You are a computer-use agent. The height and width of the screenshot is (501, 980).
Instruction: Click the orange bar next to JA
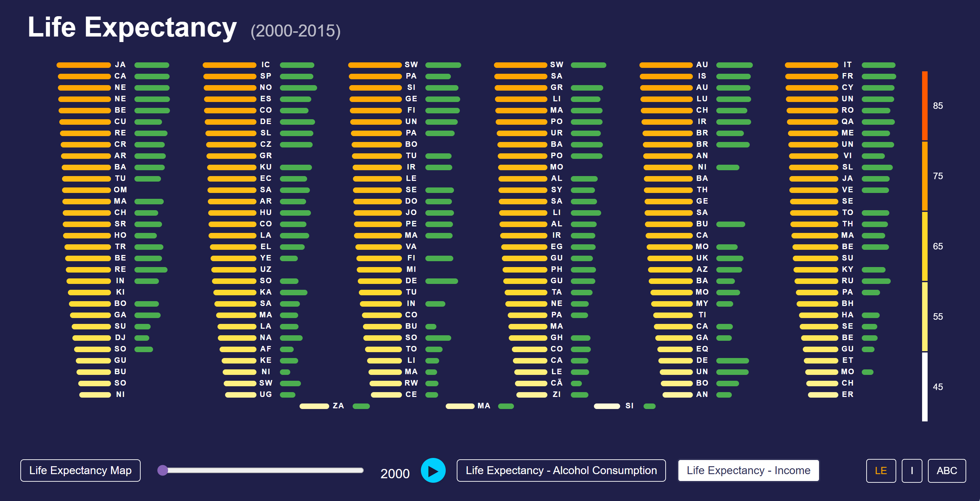pyautogui.click(x=84, y=65)
